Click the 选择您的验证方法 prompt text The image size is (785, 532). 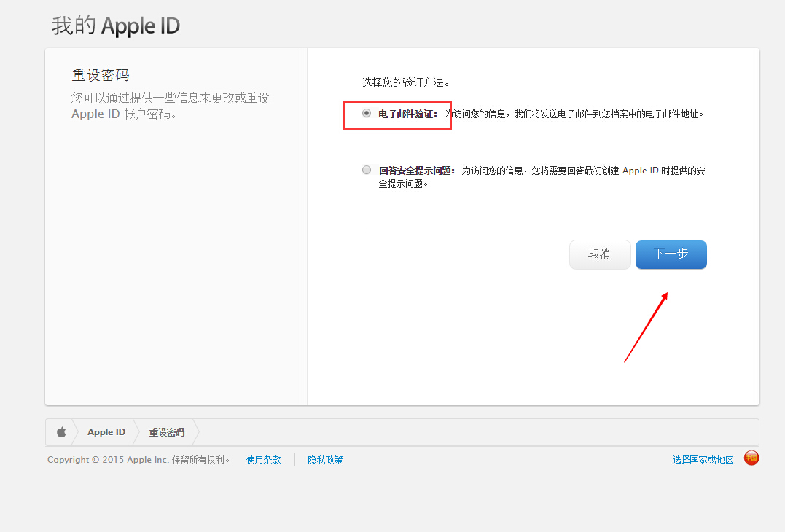point(405,82)
